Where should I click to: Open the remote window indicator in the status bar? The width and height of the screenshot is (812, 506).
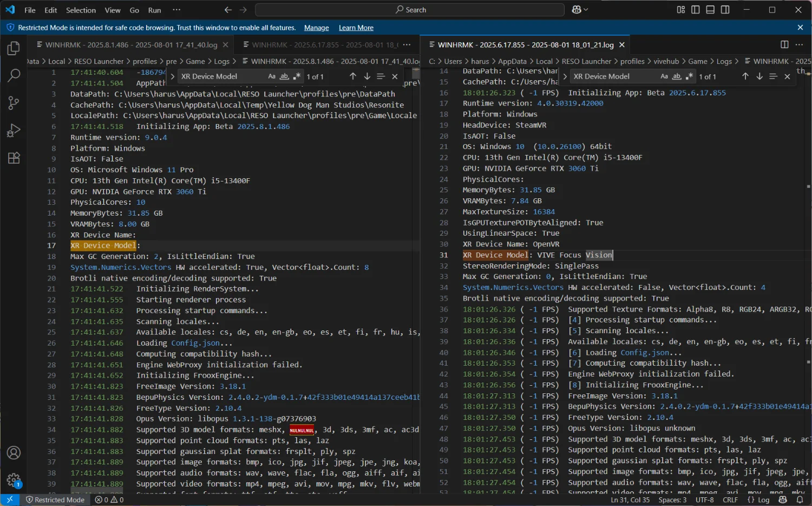[x=10, y=499]
